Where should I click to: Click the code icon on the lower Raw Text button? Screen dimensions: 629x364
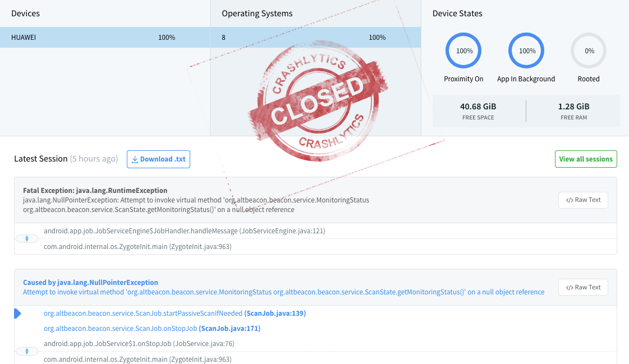click(571, 287)
